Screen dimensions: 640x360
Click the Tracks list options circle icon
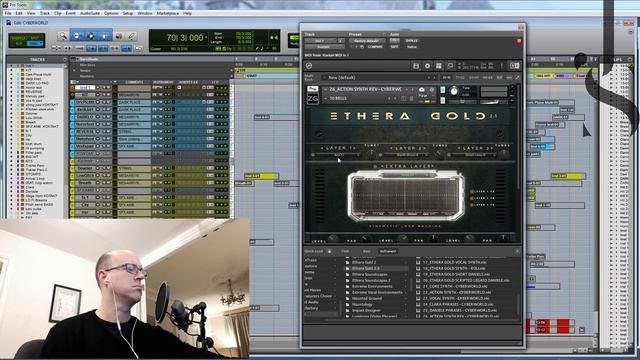click(64, 60)
